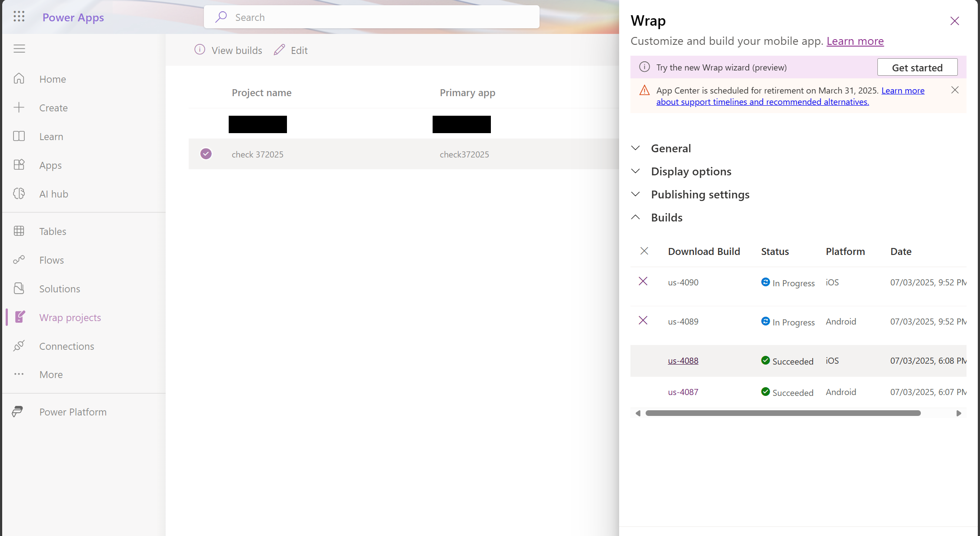This screenshot has width=980, height=536.
Task: Click the Get started button
Action: point(917,67)
